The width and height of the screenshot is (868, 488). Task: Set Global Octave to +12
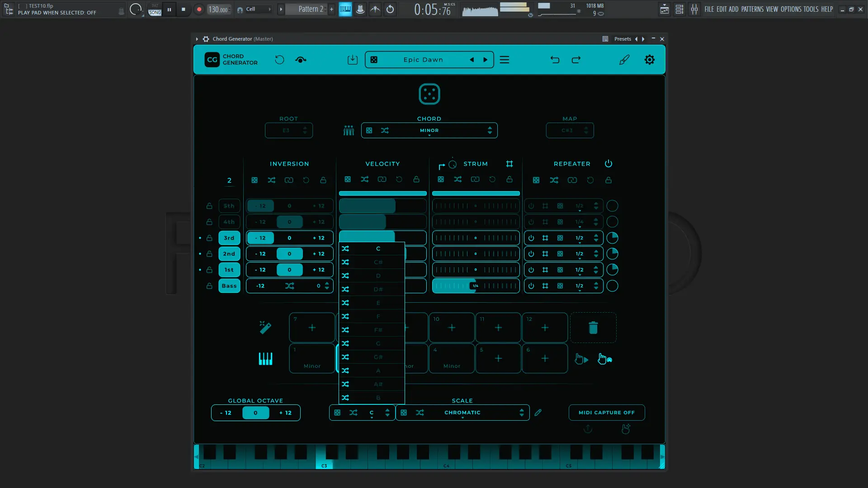coord(285,413)
